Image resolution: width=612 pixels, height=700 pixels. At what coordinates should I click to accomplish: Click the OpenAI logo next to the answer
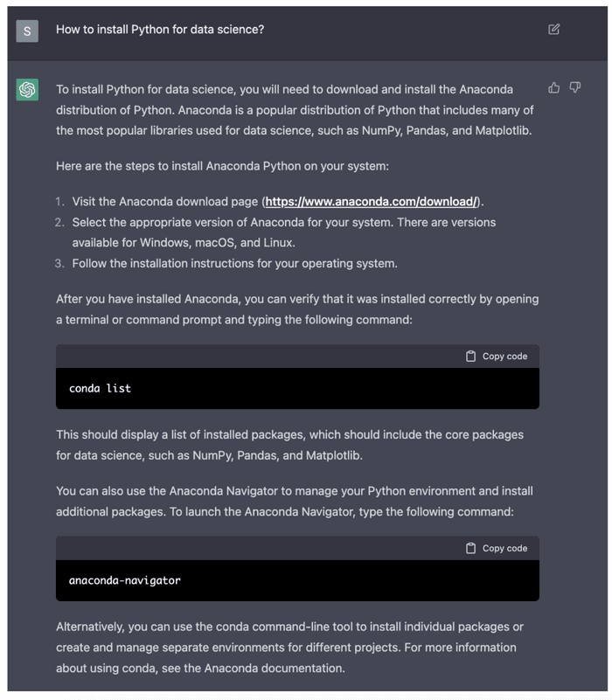click(x=27, y=90)
